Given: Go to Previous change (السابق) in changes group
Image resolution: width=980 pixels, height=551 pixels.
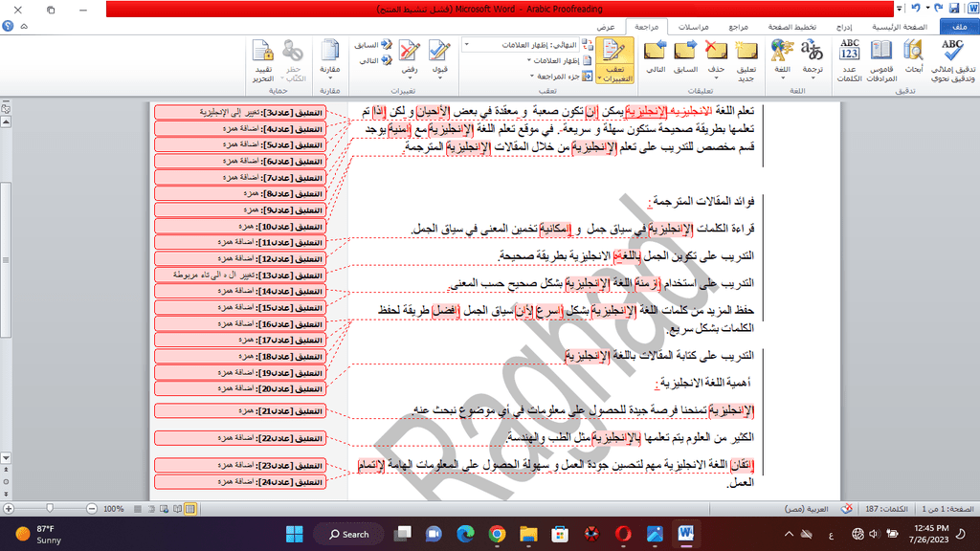Looking at the screenshot, I should coord(373,45).
